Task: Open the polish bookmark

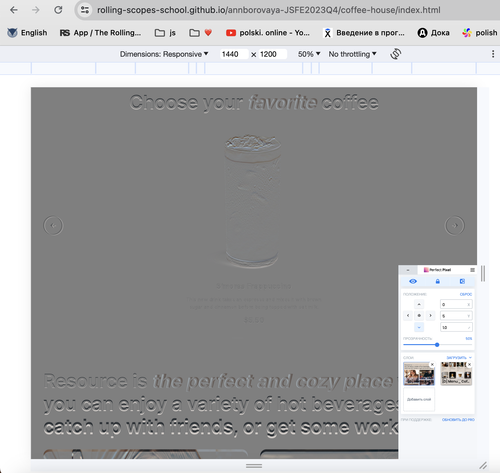Action: click(480, 33)
